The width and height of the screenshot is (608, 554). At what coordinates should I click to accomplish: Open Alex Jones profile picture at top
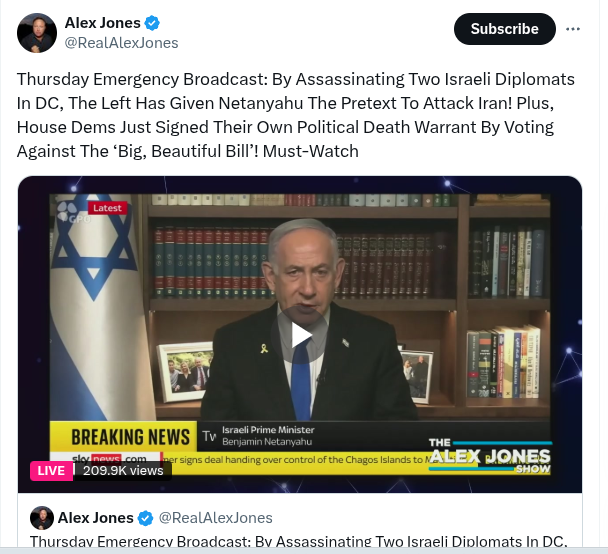coord(37,33)
